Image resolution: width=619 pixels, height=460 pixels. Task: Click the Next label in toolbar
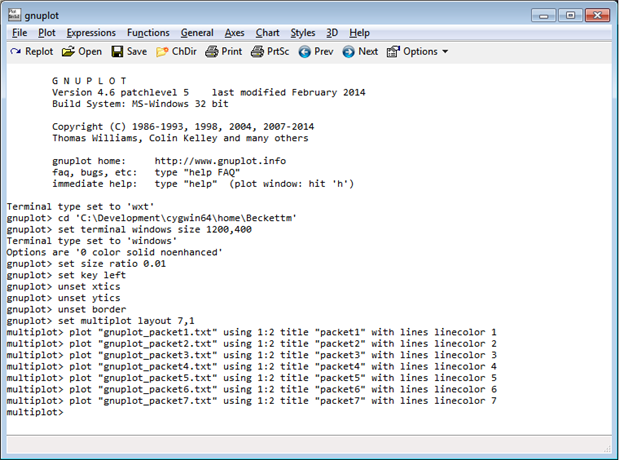point(368,51)
